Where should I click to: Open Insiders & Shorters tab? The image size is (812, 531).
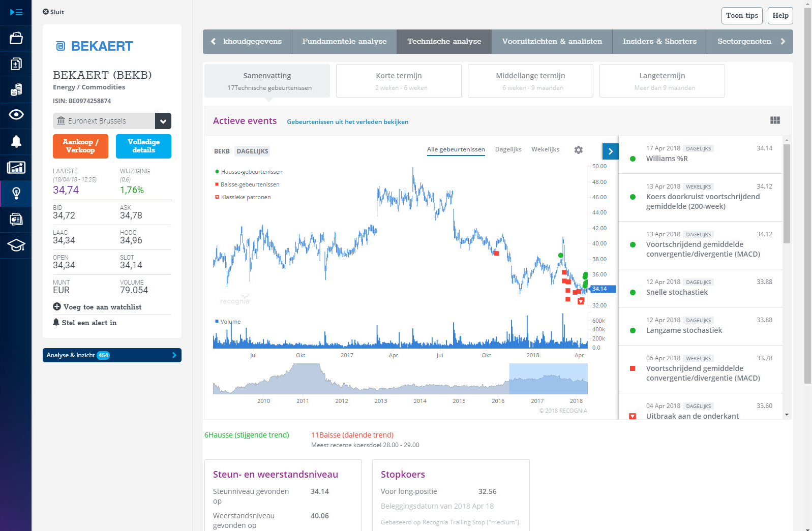tap(659, 42)
